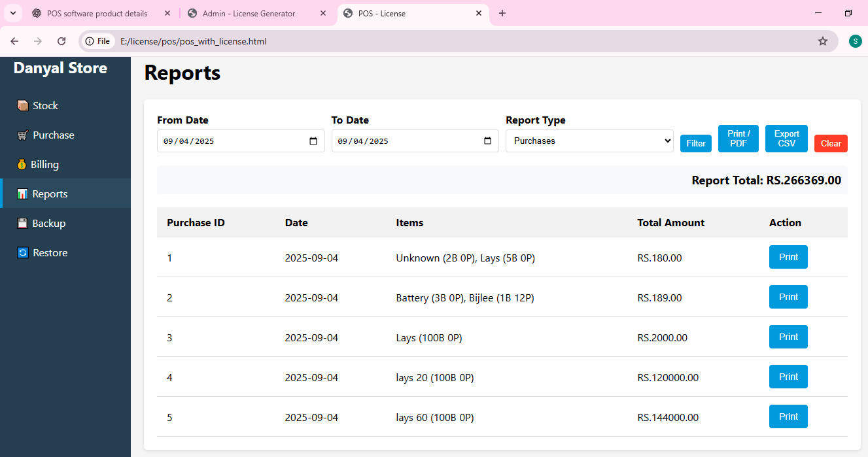Open the From Date calendar picker icon

click(x=313, y=140)
